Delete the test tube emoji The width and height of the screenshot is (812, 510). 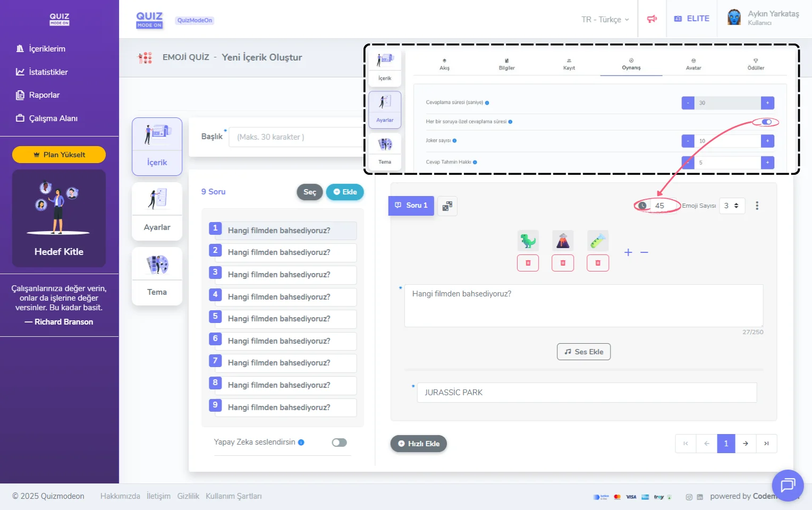pos(598,263)
